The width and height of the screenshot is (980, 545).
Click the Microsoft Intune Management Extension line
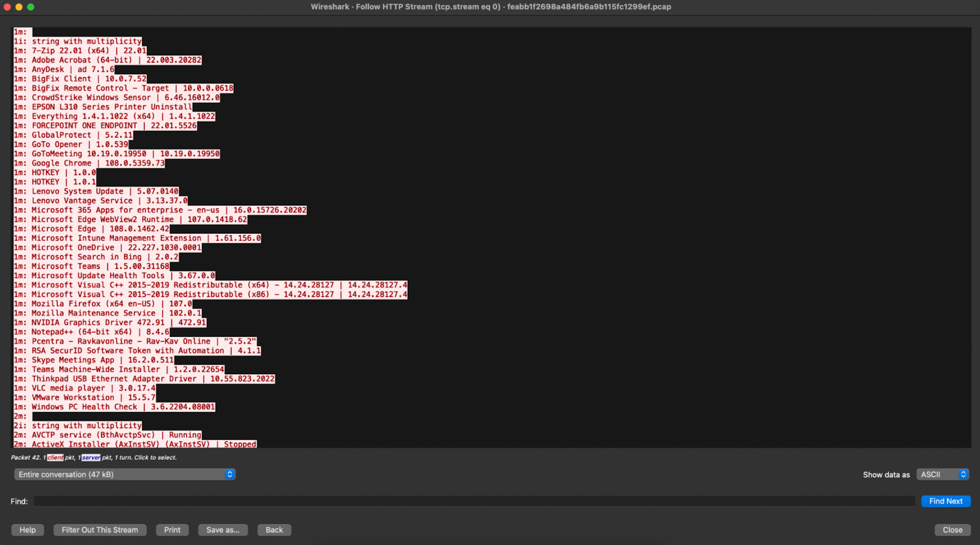coord(138,238)
